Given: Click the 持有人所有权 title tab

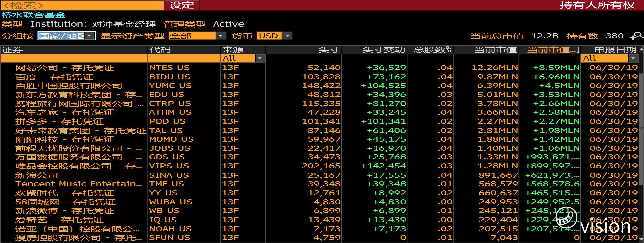Looking at the screenshot, I should (597, 5).
